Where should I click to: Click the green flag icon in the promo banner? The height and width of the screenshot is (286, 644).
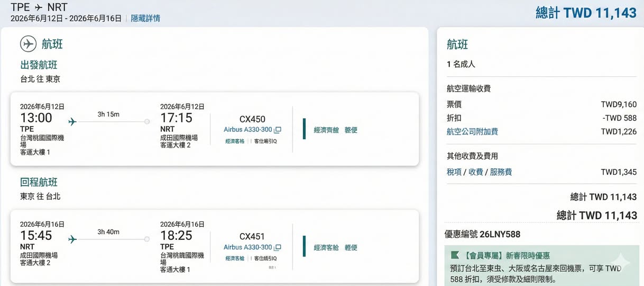point(454,256)
